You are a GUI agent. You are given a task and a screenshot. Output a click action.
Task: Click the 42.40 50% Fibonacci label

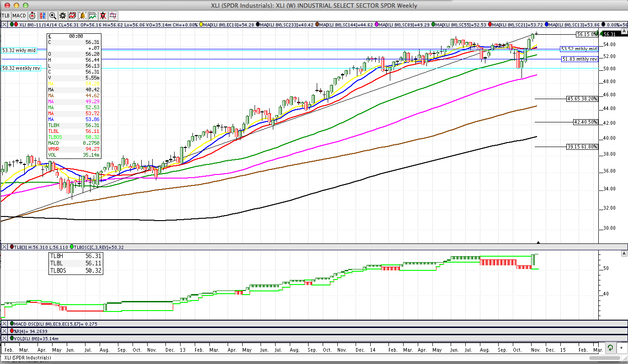(585, 122)
